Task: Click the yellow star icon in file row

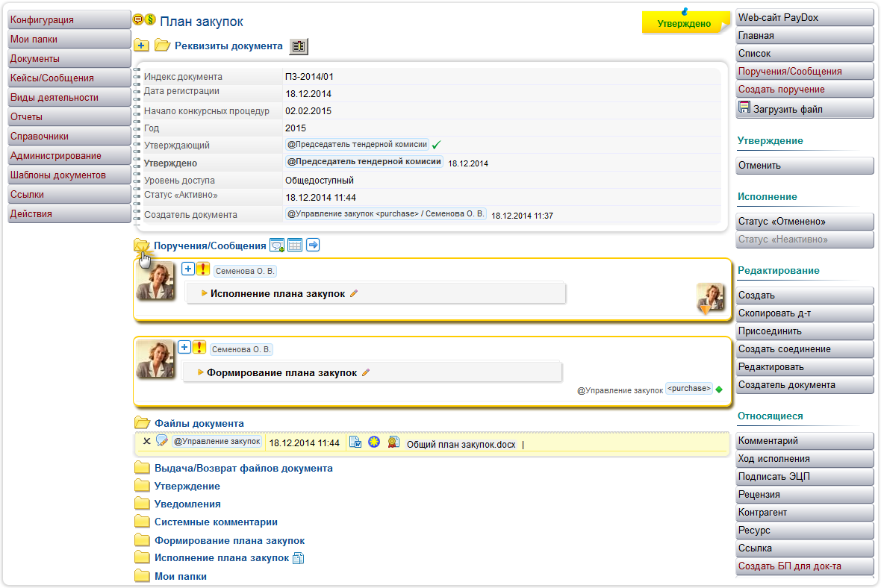Action: pos(374,442)
